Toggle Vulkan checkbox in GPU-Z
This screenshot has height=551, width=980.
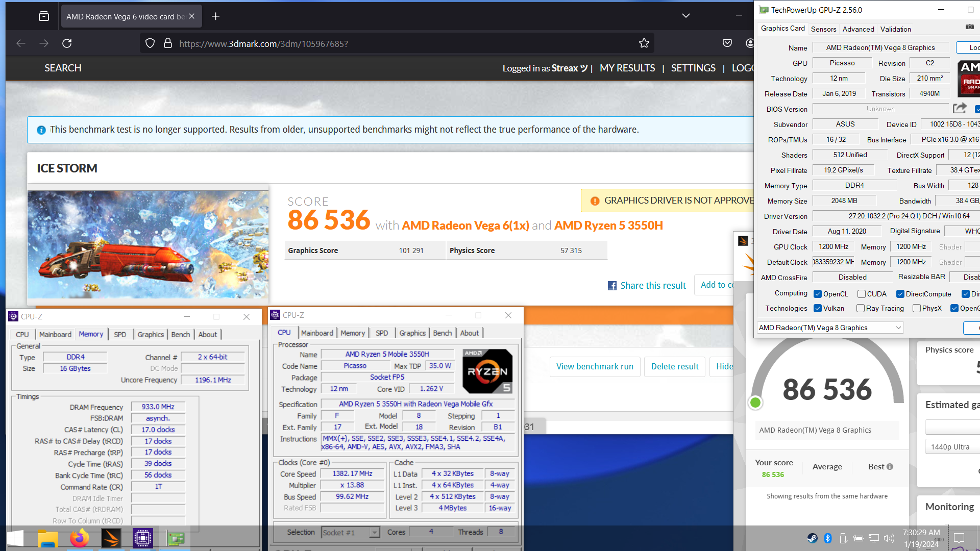pyautogui.click(x=818, y=309)
